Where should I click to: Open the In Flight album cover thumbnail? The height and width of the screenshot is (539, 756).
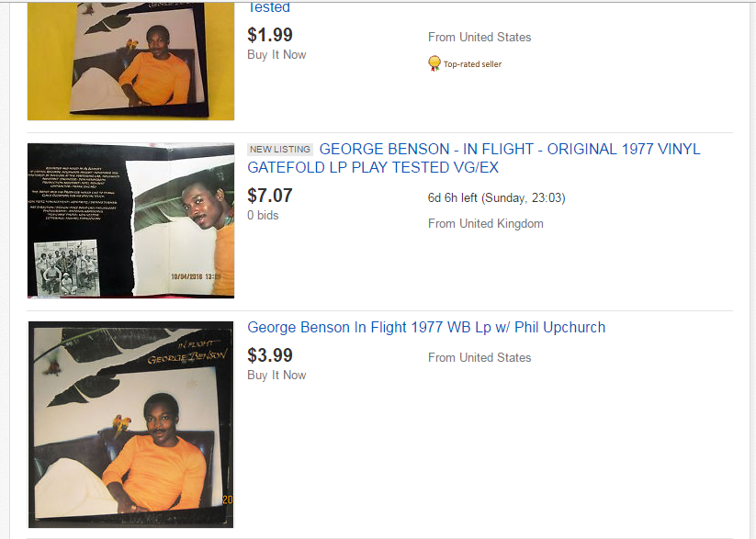click(x=130, y=423)
